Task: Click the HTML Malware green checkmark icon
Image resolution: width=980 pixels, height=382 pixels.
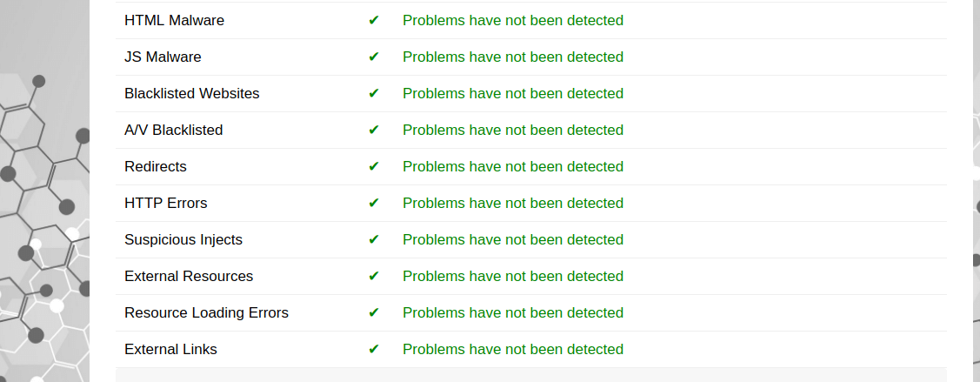Action: coord(374,20)
